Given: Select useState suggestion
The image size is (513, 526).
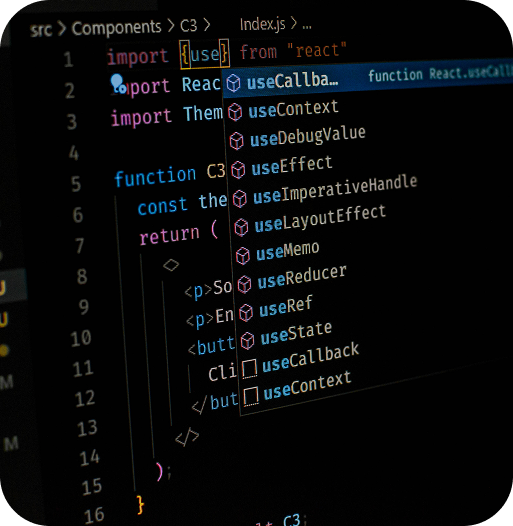Looking at the screenshot, I should click(296, 333).
